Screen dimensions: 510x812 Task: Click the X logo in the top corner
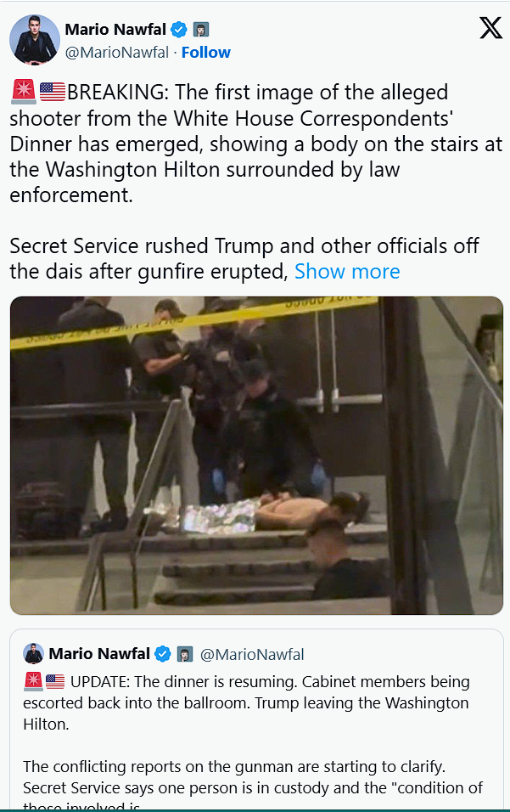pos(490,28)
